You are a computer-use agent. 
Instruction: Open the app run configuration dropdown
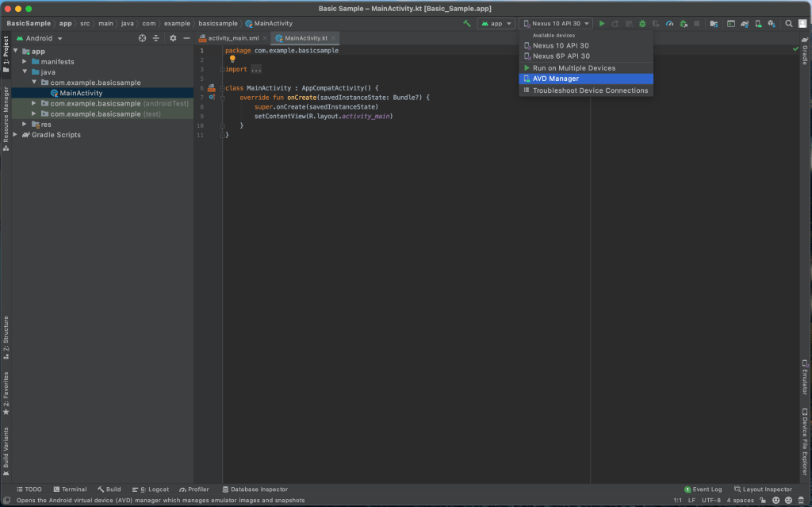496,24
